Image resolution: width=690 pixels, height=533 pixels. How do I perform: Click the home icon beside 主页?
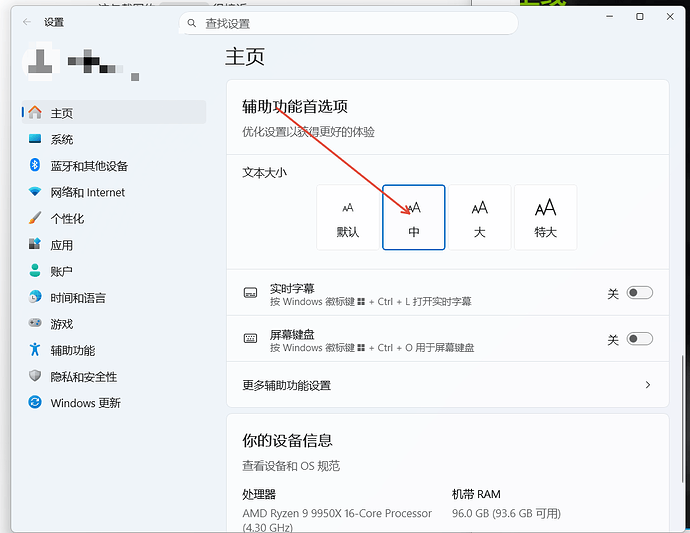[35, 112]
